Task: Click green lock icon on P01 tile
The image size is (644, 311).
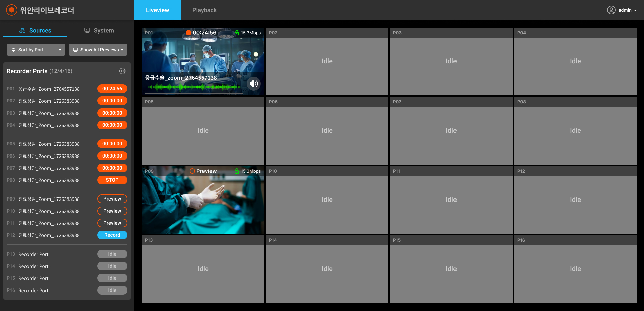Action: coord(237,33)
